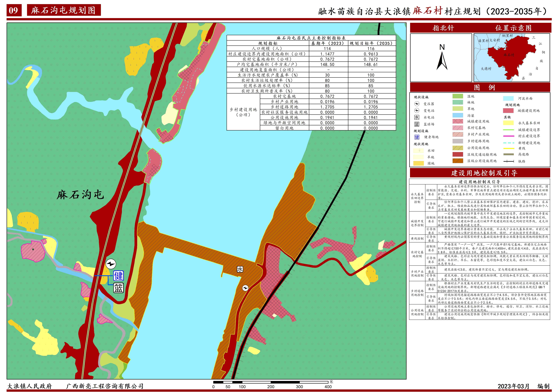Click the 湿地 green legend swatch

[458, 96]
